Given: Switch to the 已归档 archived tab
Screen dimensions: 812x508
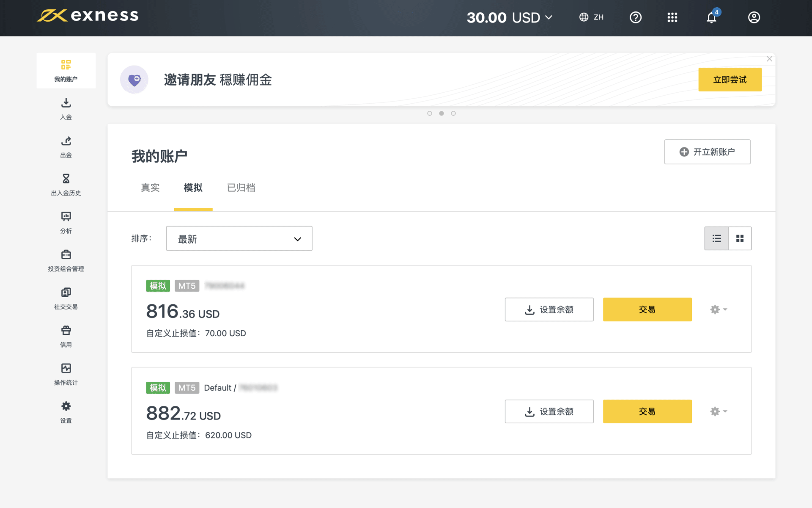Looking at the screenshot, I should [x=241, y=188].
